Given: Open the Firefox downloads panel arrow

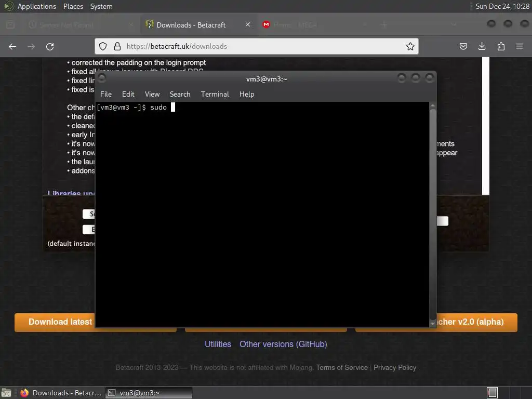Looking at the screenshot, I should click(x=482, y=46).
